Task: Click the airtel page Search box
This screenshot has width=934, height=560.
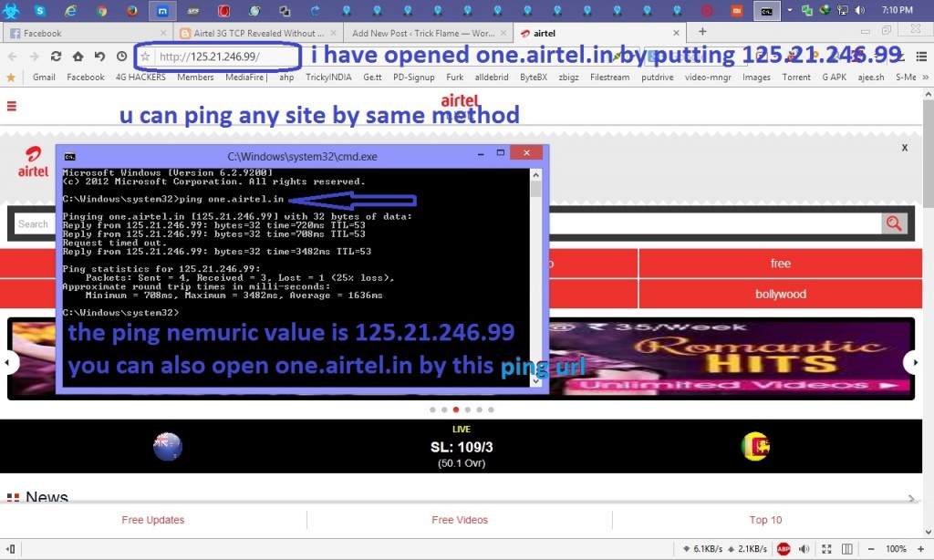Action: 34,224
